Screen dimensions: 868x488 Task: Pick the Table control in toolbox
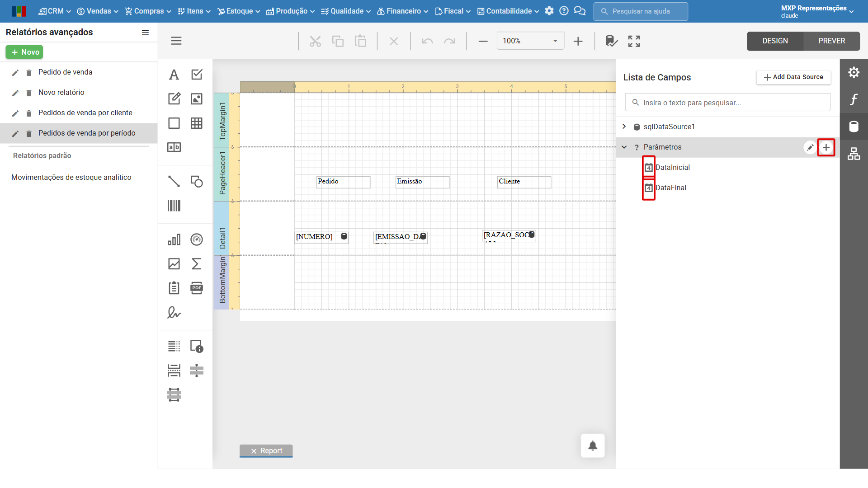coord(197,123)
